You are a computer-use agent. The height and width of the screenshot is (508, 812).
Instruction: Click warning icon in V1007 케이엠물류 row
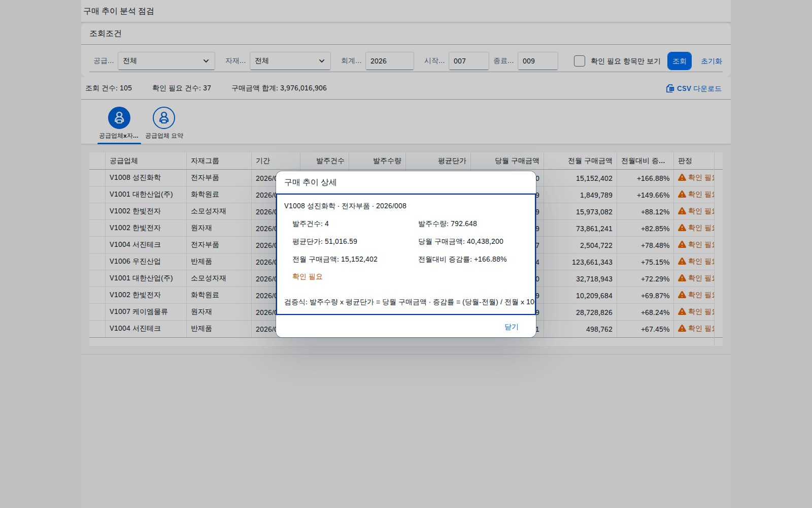tap(682, 311)
